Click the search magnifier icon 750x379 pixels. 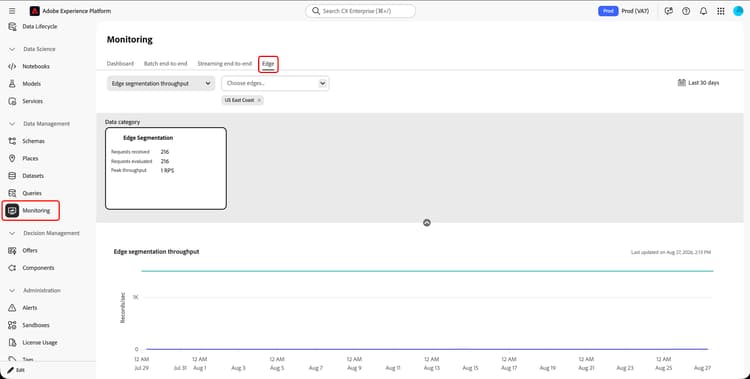(316, 11)
